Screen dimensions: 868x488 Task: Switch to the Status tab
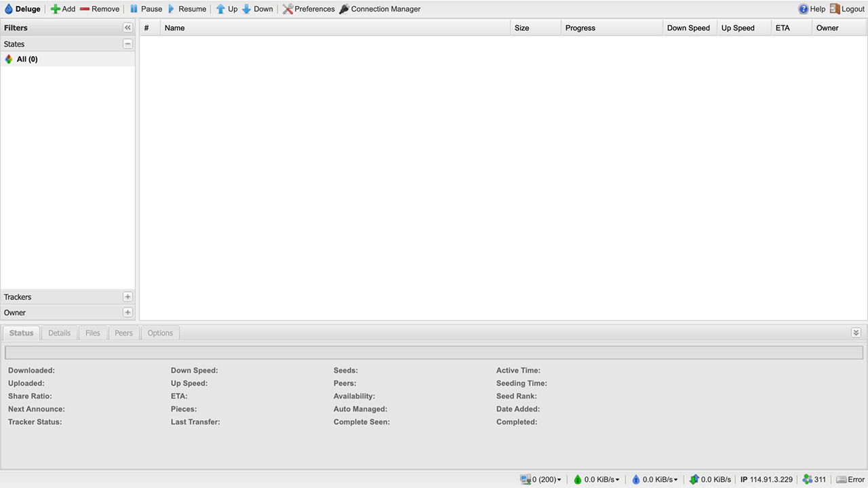click(x=21, y=333)
